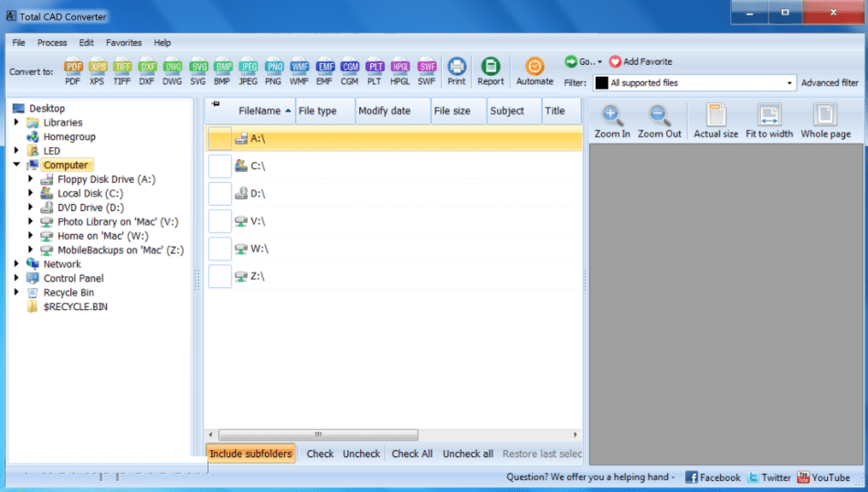Click the file list horizontal scrollbar

[x=318, y=434]
